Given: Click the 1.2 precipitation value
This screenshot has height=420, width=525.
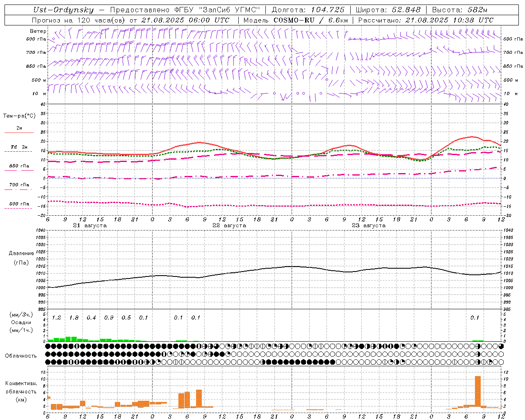Looking at the screenshot, I should [57, 317].
